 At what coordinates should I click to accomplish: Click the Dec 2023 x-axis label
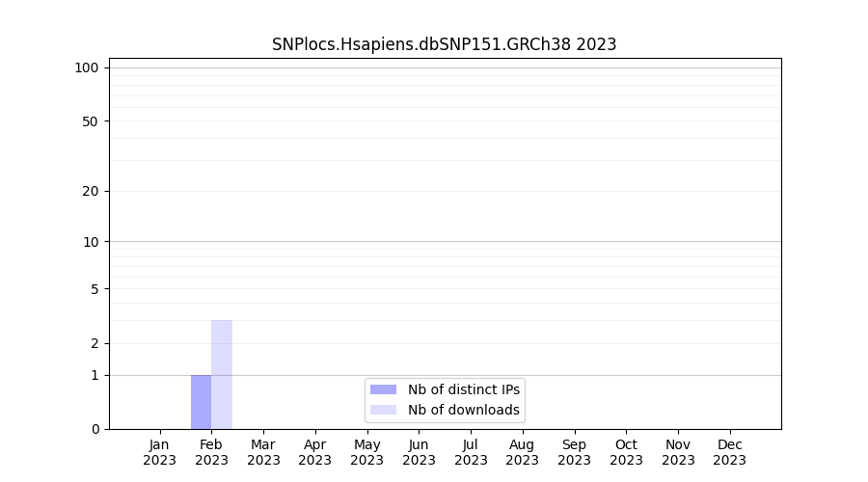point(730,452)
